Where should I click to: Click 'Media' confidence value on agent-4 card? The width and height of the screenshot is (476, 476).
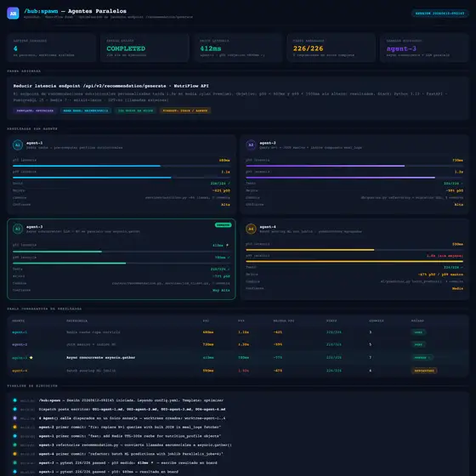click(457, 288)
